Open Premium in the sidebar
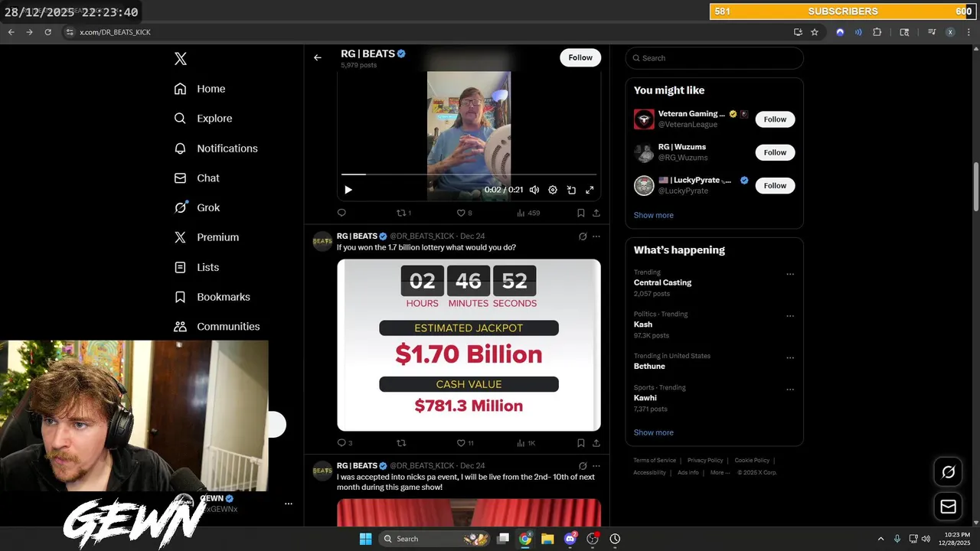Image resolution: width=980 pixels, height=551 pixels. click(x=207, y=237)
